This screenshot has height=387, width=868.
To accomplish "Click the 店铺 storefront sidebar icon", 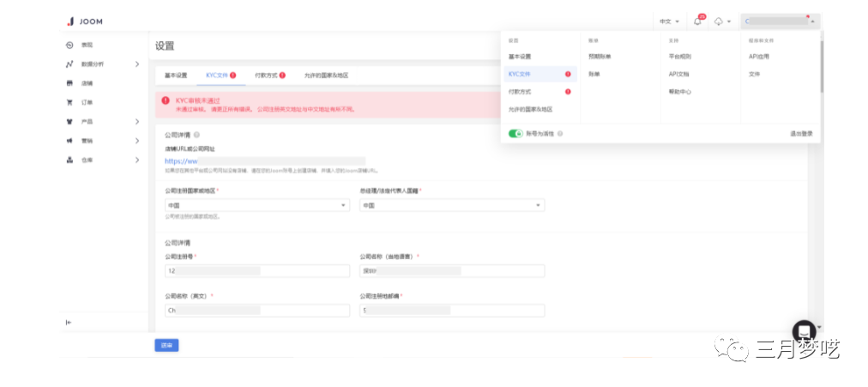I will coord(69,83).
